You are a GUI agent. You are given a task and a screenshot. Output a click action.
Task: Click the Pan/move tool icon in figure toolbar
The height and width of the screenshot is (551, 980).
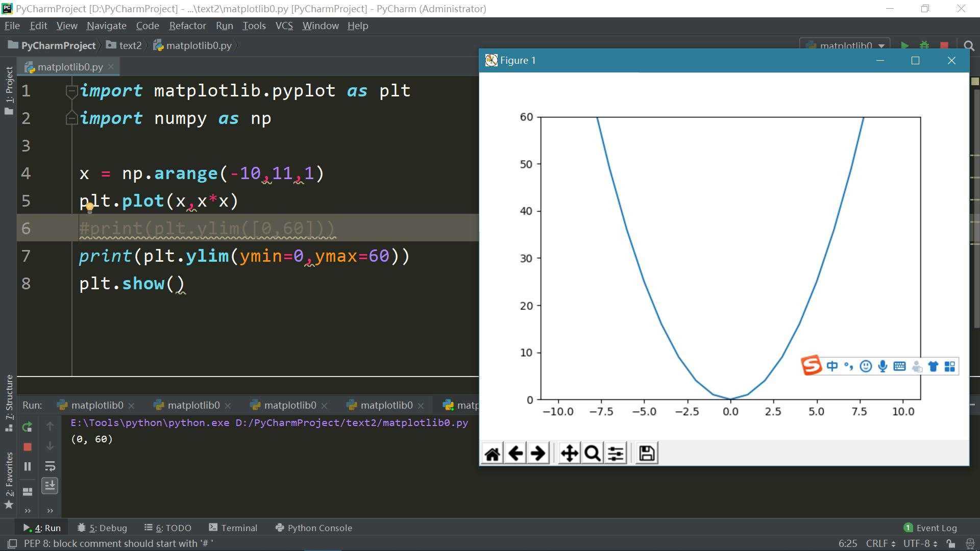(x=569, y=453)
